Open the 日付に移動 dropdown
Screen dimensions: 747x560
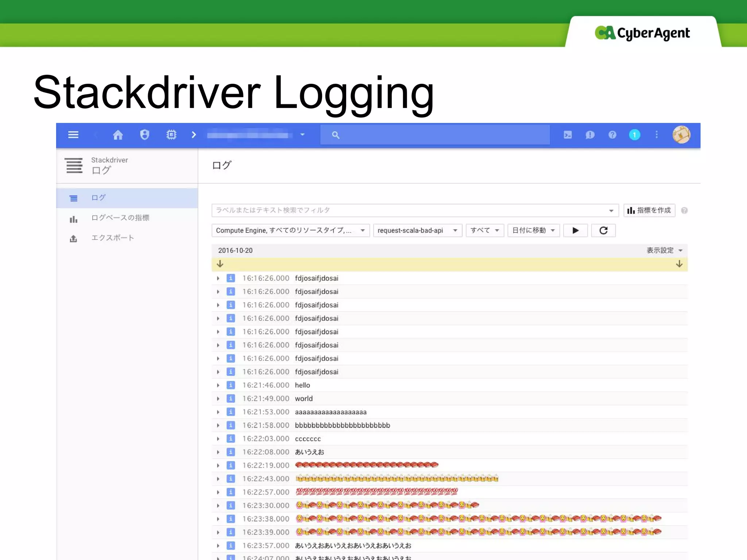[x=534, y=230]
